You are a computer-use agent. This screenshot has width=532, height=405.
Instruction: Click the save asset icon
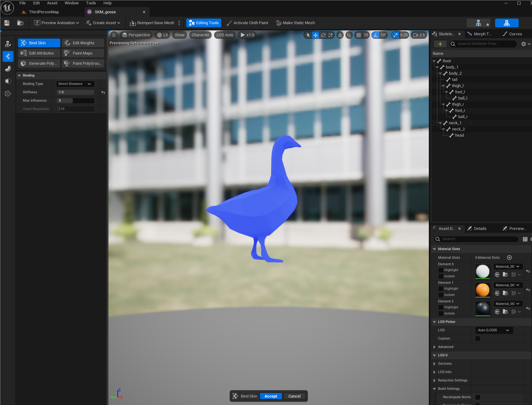[7, 23]
